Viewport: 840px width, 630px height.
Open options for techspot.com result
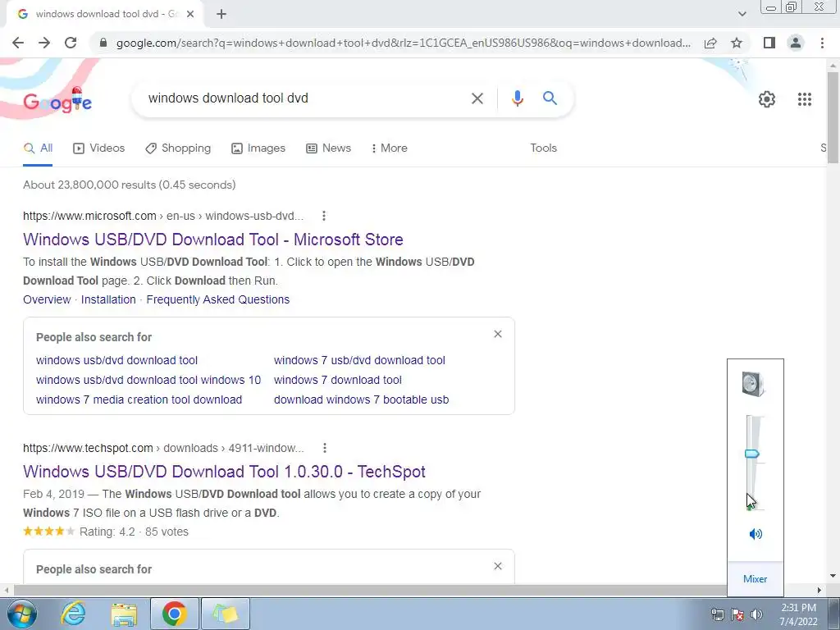[325, 448]
